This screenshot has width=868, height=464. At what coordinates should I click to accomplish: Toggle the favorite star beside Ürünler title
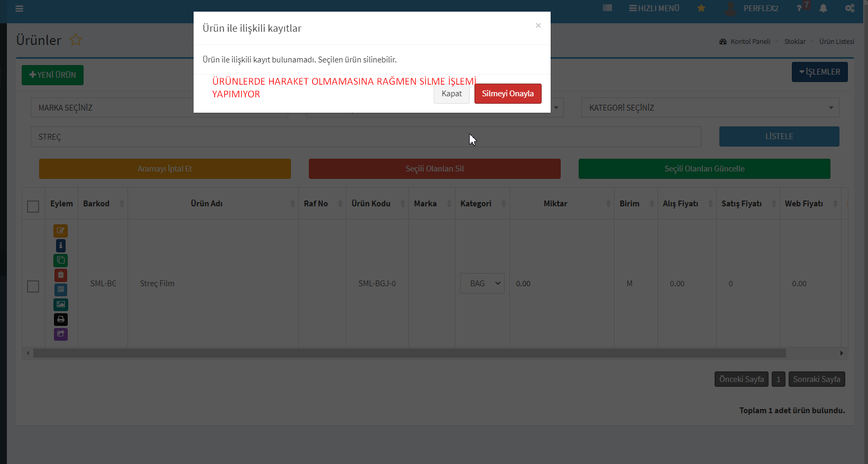(76, 40)
